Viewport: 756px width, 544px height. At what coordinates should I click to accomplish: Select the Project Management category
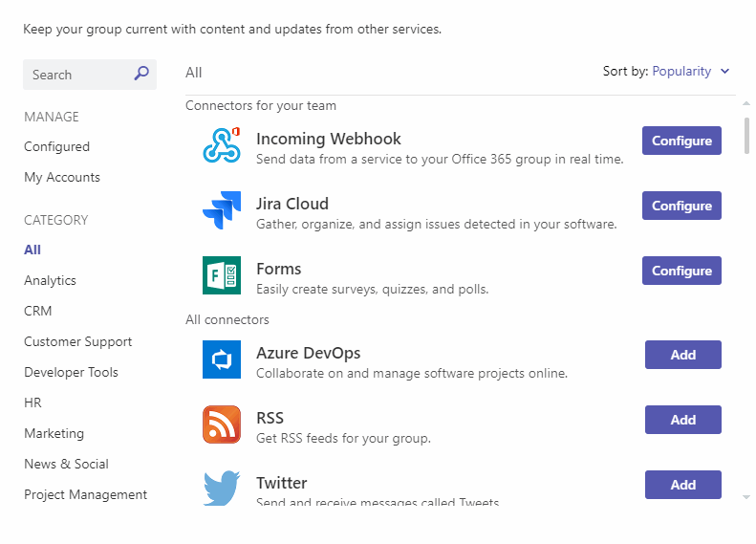click(86, 495)
